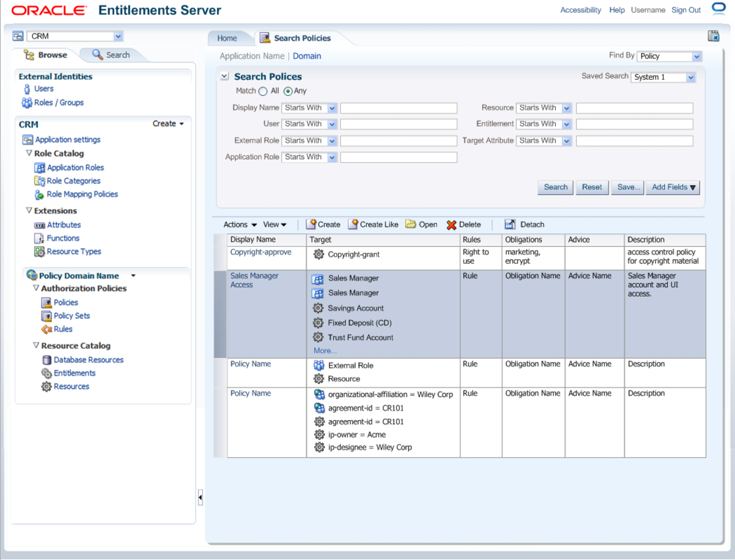Click the Display Name search input field
735x560 pixels.
click(x=399, y=108)
